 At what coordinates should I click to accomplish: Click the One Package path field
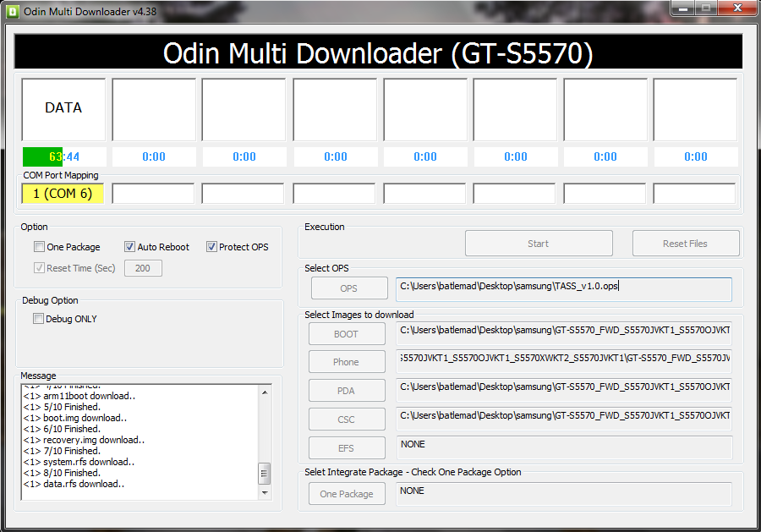563,494
